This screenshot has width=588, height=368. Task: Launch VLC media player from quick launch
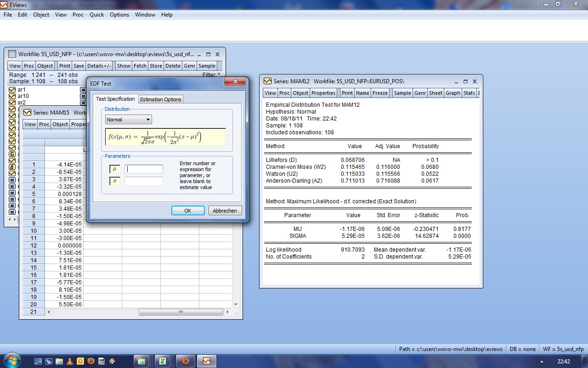click(x=70, y=361)
